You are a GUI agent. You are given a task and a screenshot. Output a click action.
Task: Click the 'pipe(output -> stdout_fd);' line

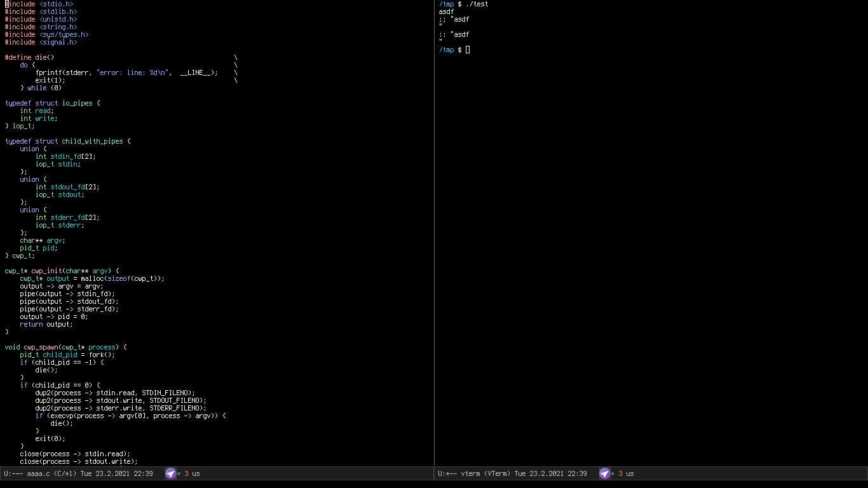(x=69, y=301)
